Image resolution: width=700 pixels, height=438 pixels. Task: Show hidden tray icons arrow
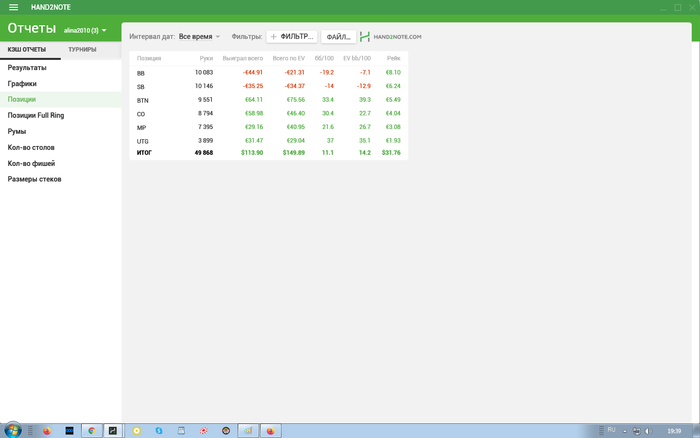point(625,431)
